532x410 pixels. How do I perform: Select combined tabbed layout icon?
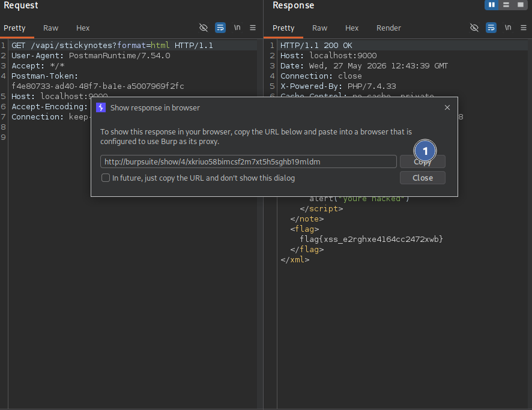point(520,5)
